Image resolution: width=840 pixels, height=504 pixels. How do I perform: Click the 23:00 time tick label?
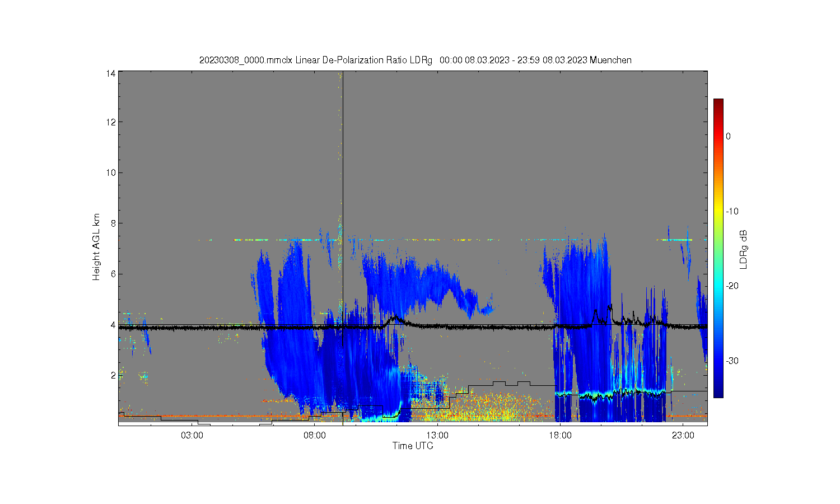click(683, 436)
